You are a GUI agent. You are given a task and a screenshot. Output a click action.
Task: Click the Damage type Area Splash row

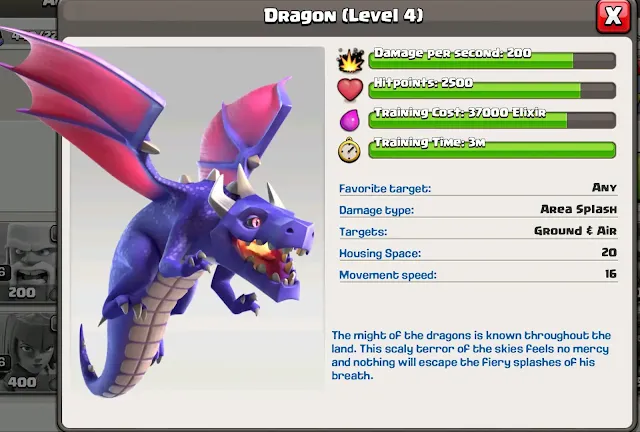(x=478, y=209)
